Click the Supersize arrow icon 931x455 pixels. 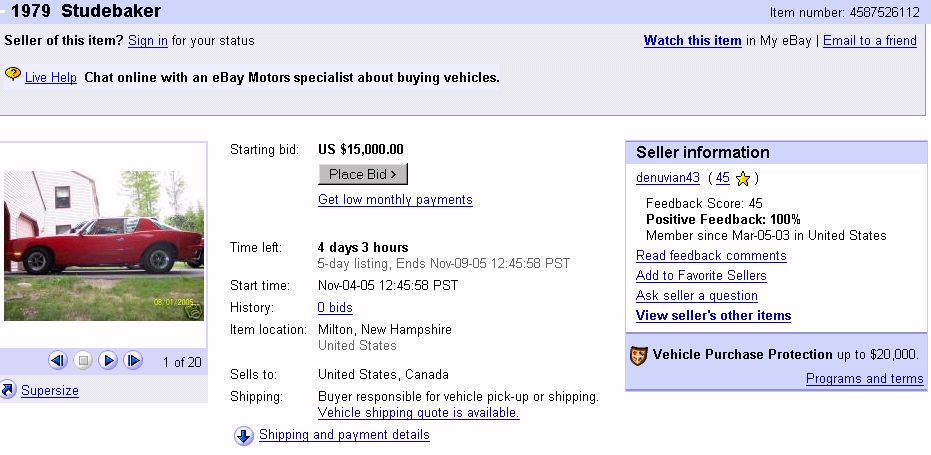pos(8,390)
